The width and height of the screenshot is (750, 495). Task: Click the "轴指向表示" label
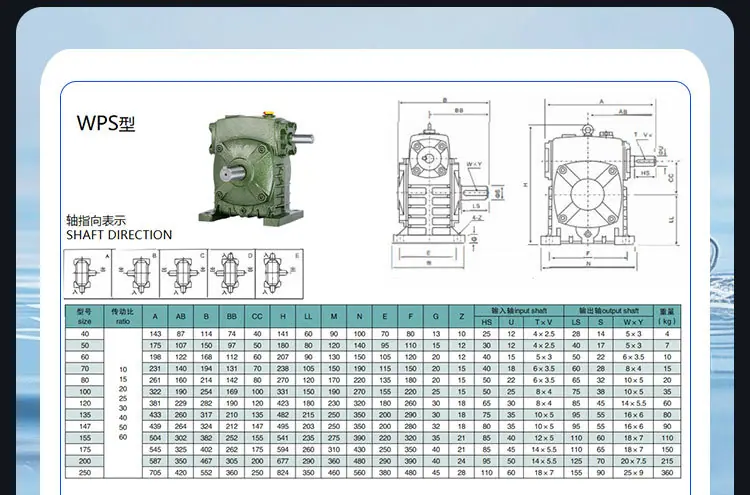click(x=96, y=220)
